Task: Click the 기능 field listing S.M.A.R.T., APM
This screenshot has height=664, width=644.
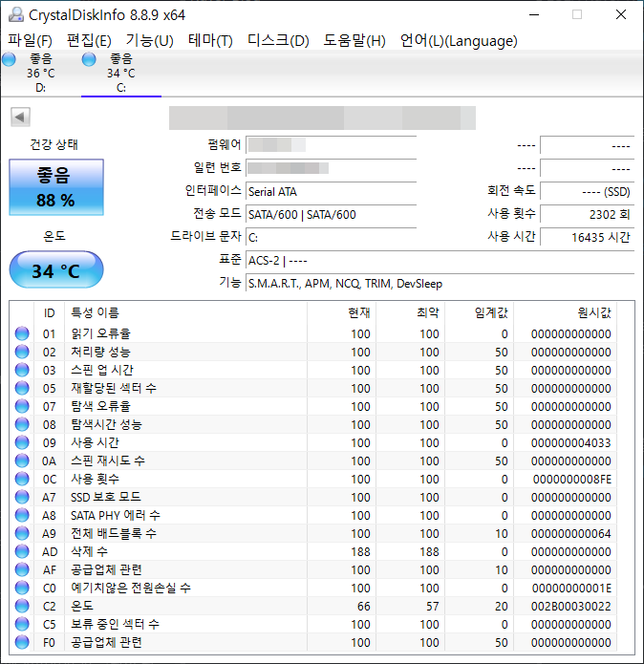Action: click(x=440, y=283)
